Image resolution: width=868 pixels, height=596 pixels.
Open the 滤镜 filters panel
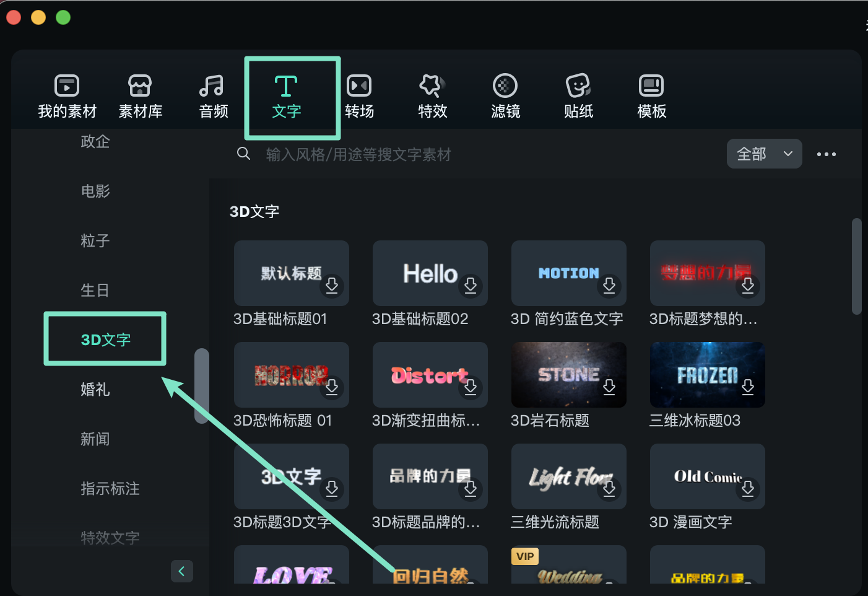505,96
